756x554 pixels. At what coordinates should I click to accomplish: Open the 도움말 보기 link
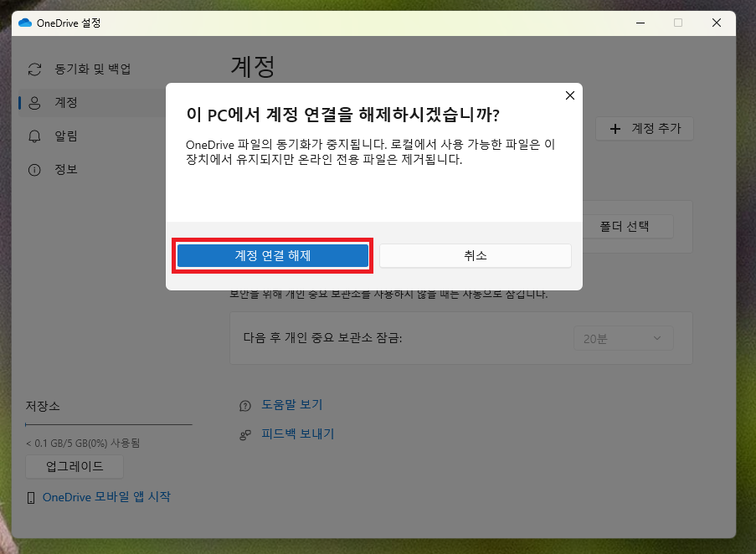pyautogui.click(x=291, y=405)
